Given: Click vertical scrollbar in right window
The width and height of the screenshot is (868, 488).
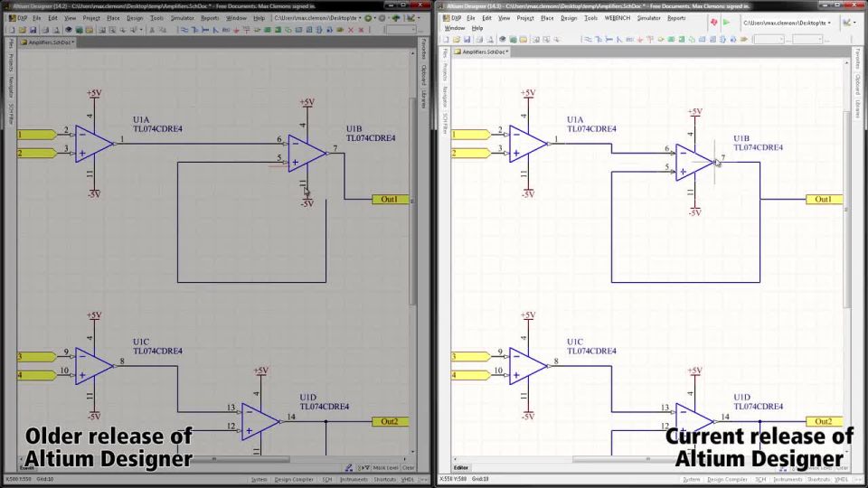Looking at the screenshot, I should tap(846, 211).
